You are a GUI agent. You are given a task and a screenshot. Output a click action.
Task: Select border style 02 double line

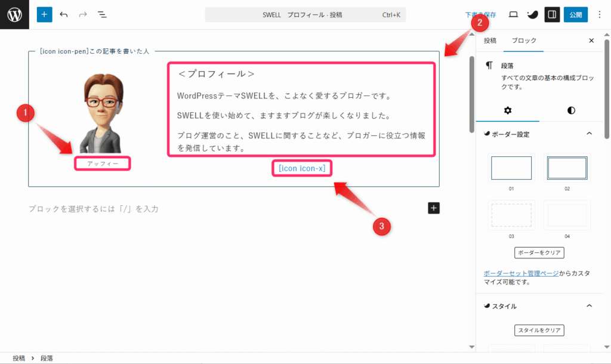pyautogui.click(x=567, y=168)
